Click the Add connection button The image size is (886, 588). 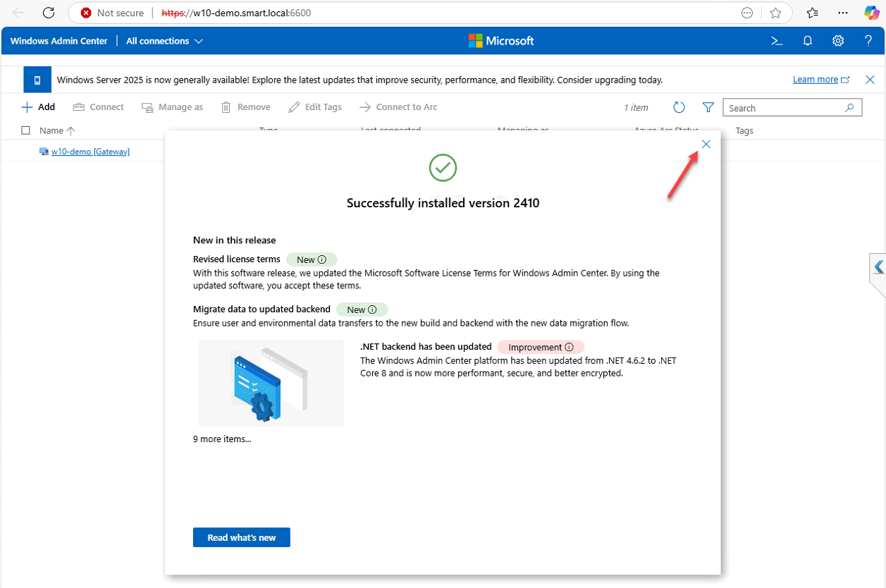(38, 107)
